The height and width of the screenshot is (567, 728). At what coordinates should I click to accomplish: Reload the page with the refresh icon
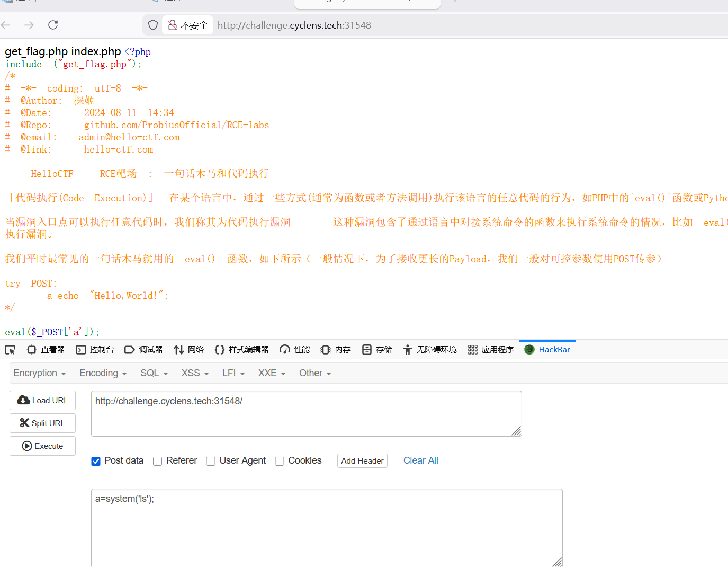click(x=53, y=25)
